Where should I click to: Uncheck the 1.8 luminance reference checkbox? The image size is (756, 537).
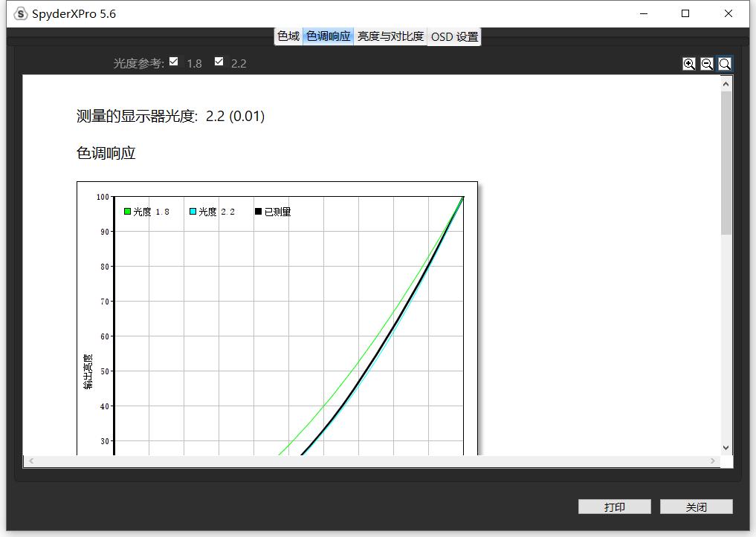tap(173, 62)
